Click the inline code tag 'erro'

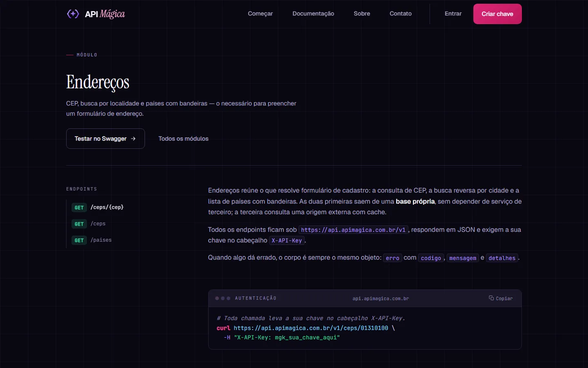tap(392, 258)
